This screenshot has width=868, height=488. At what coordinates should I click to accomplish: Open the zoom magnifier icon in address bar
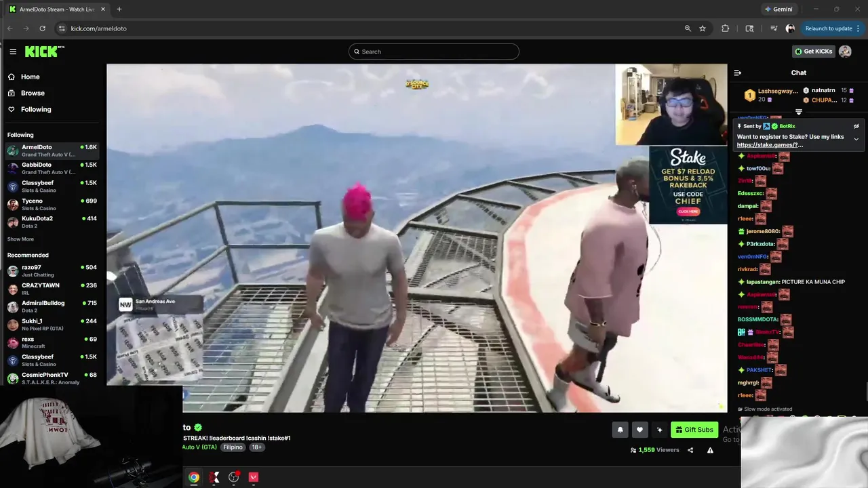(x=688, y=28)
